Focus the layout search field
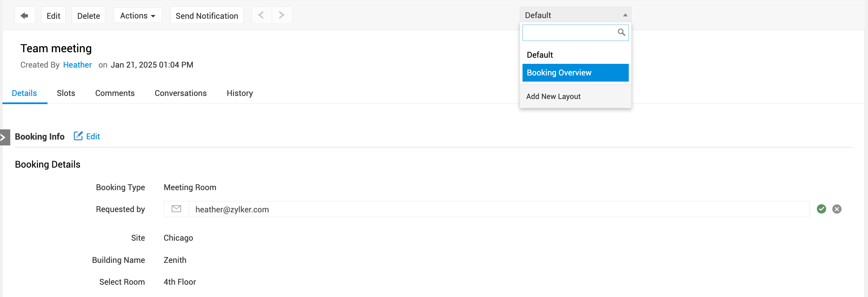Screen dimensions: 868x297 575,33
